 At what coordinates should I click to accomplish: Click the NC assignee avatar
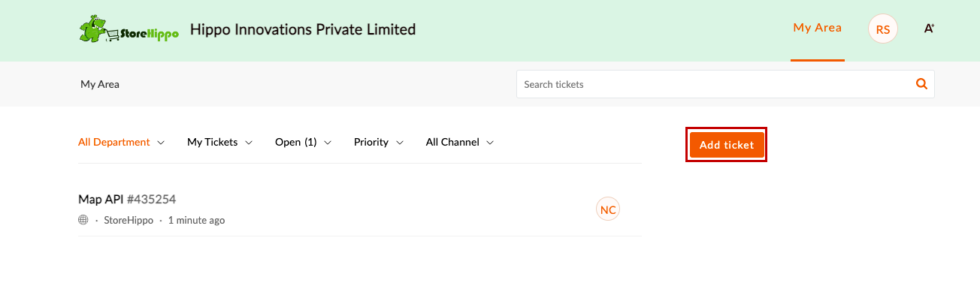(608, 209)
